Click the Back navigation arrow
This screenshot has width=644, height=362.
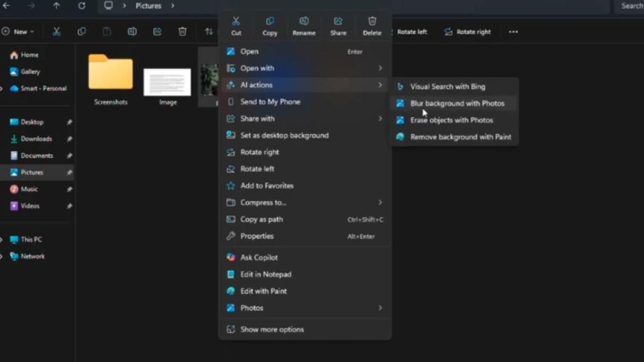(x=6, y=6)
